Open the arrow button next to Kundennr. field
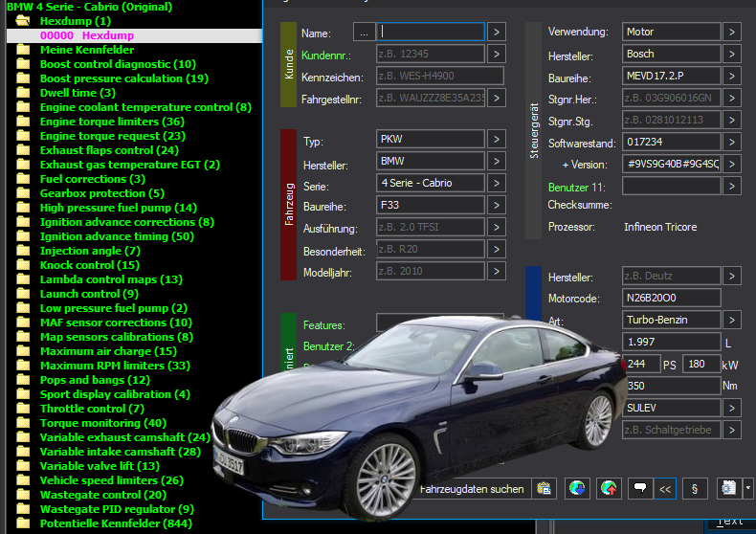Image resolution: width=756 pixels, height=534 pixels. pyautogui.click(x=496, y=54)
